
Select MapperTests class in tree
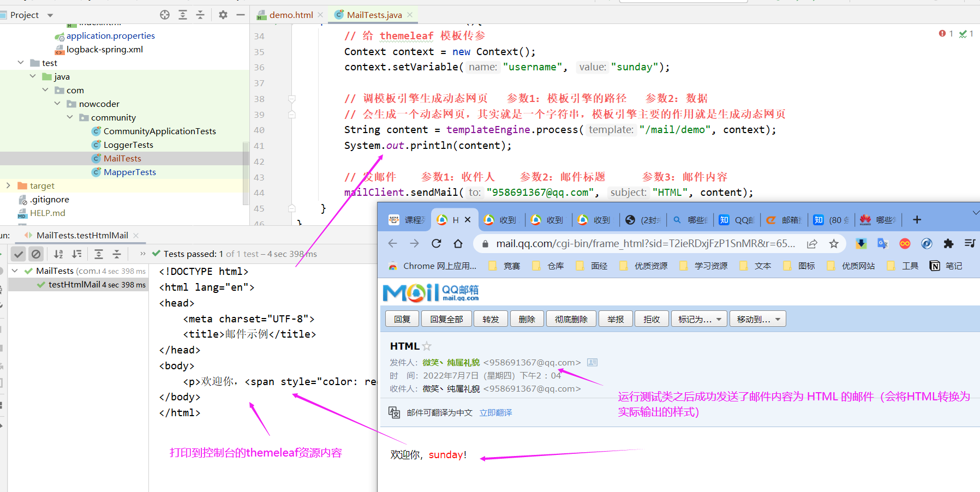point(130,172)
